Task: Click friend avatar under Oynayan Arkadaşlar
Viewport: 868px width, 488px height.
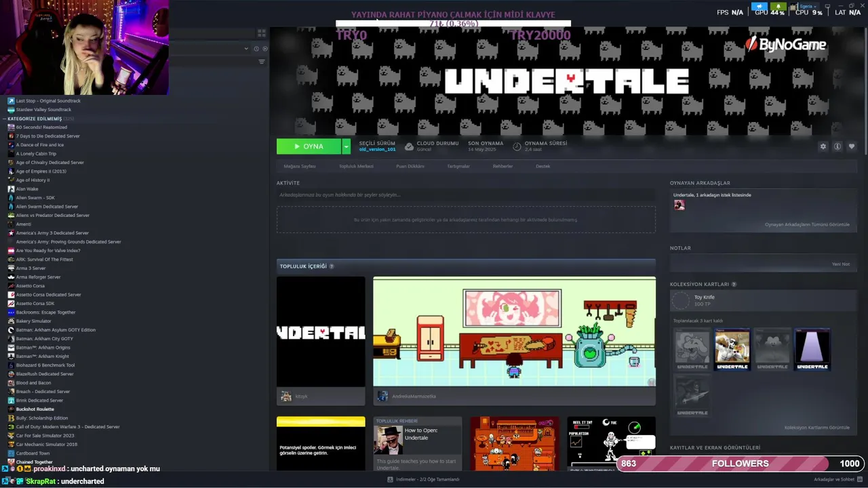Action: 679,205
